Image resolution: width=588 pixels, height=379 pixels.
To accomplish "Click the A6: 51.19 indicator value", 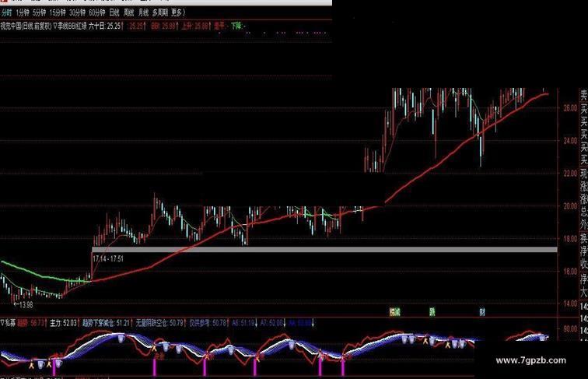I will [244, 323].
